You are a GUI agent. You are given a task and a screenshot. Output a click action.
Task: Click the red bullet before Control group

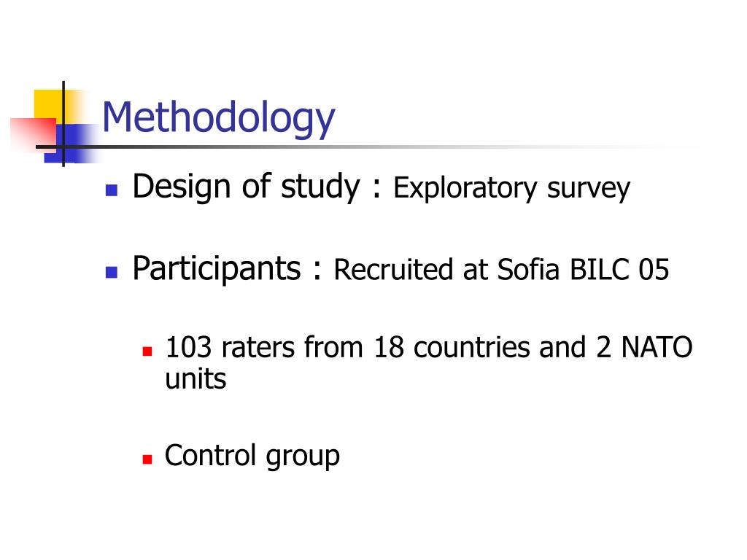pyautogui.click(x=147, y=459)
